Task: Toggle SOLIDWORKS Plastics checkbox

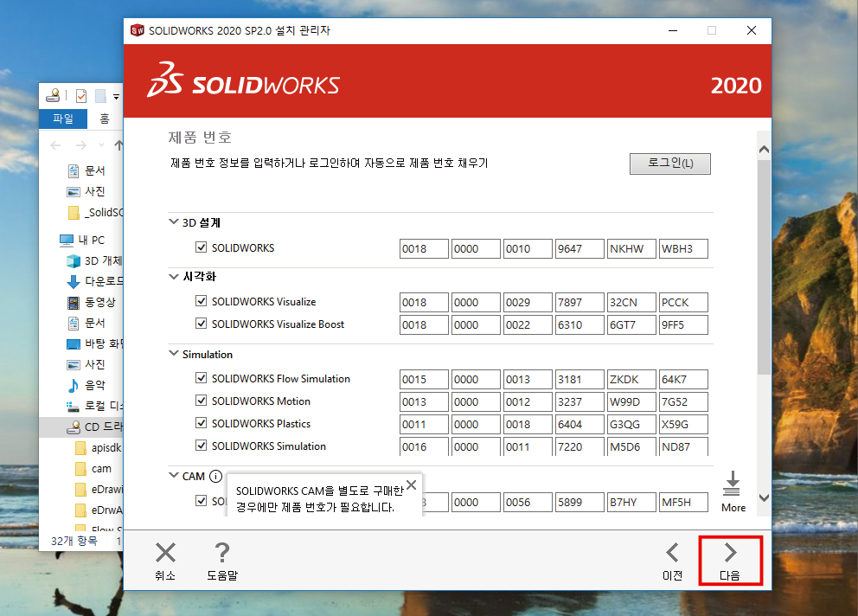Action: click(201, 423)
